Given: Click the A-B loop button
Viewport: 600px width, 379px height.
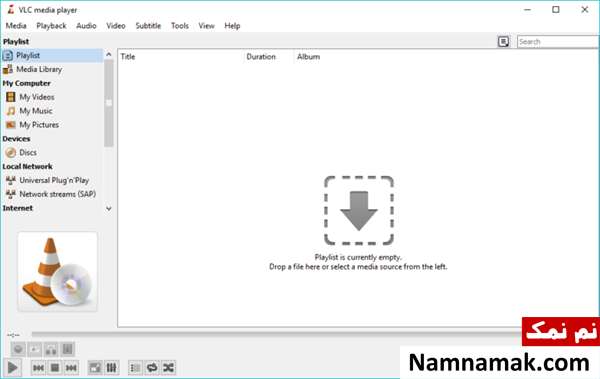Looking at the screenshot, I should pos(51,349).
